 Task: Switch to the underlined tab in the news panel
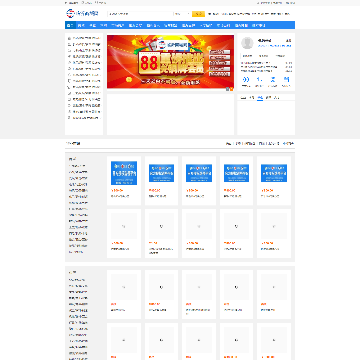(x=260, y=98)
